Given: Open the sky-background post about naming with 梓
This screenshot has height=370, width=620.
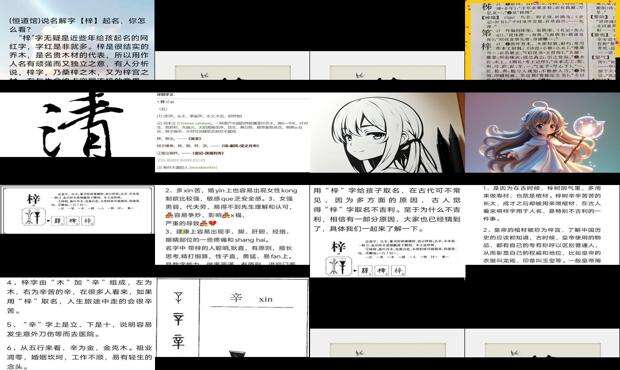Looking at the screenshot, I should [77, 40].
